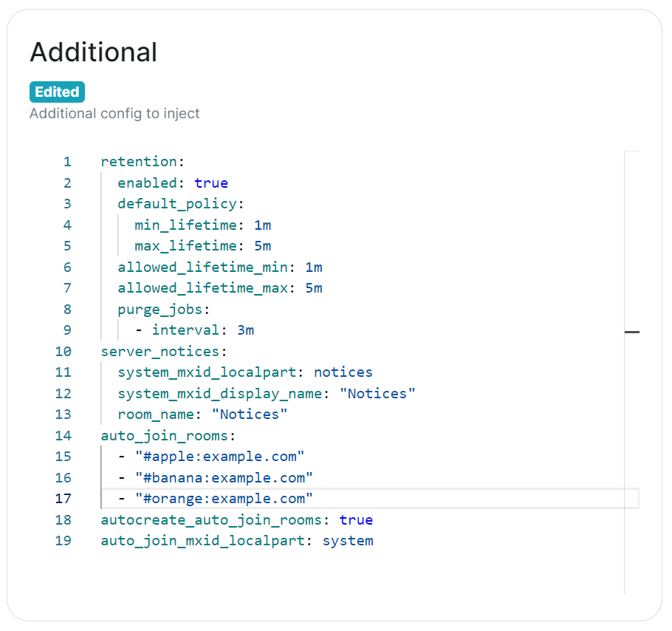Click the true value after enabled

pyautogui.click(x=211, y=183)
